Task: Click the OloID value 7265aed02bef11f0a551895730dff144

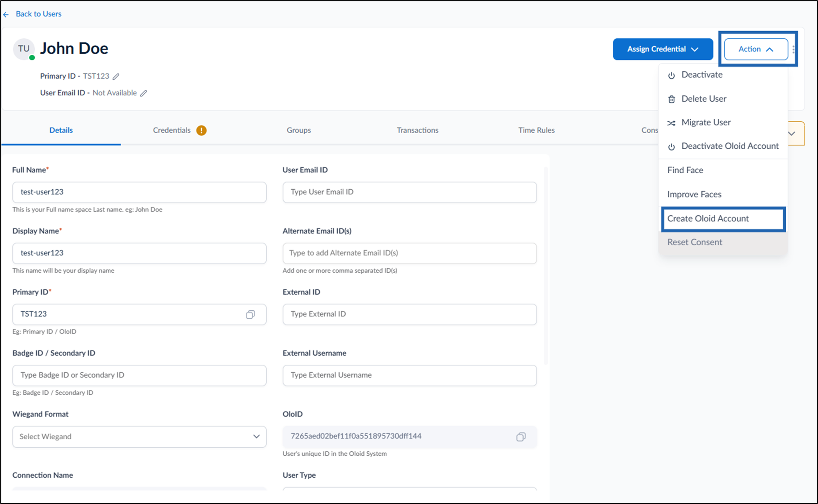Action: click(356, 436)
